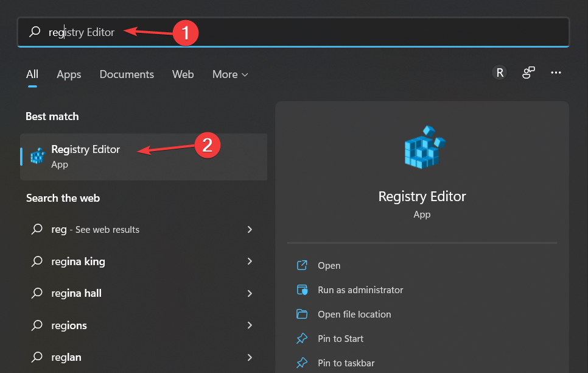Click the magnifier icon beside regina king
This screenshot has width=588, height=373.
(x=37, y=261)
